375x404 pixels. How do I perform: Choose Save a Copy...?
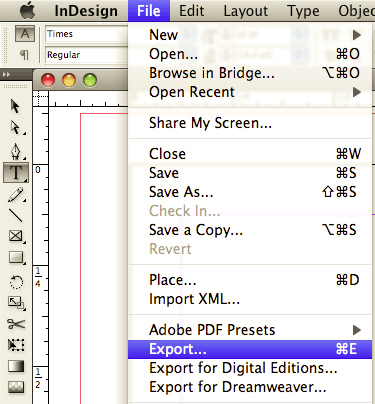click(x=250, y=230)
